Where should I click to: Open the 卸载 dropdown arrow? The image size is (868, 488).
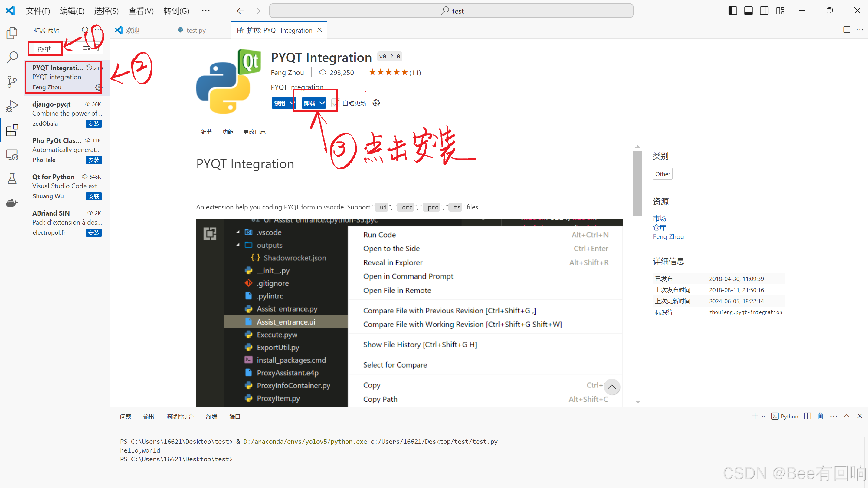coord(323,103)
